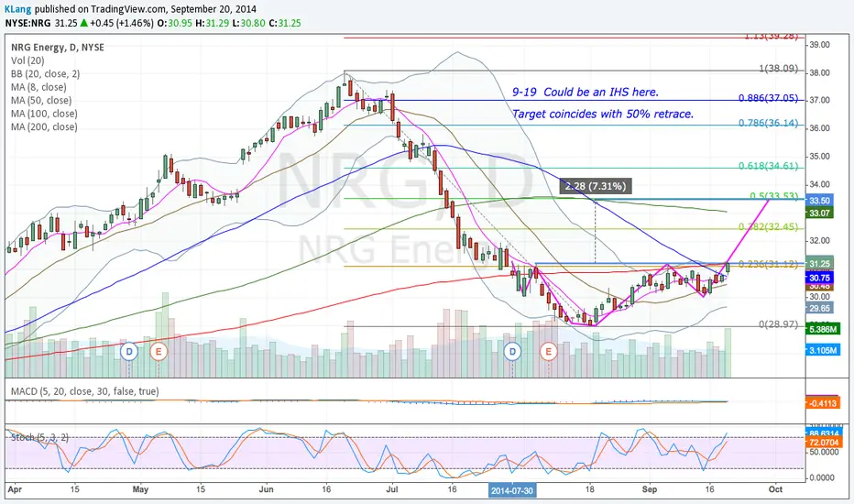Viewport: 854px width, 504px height.
Task: Click the -0.4113 MACD value tag
Action: pos(823,403)
